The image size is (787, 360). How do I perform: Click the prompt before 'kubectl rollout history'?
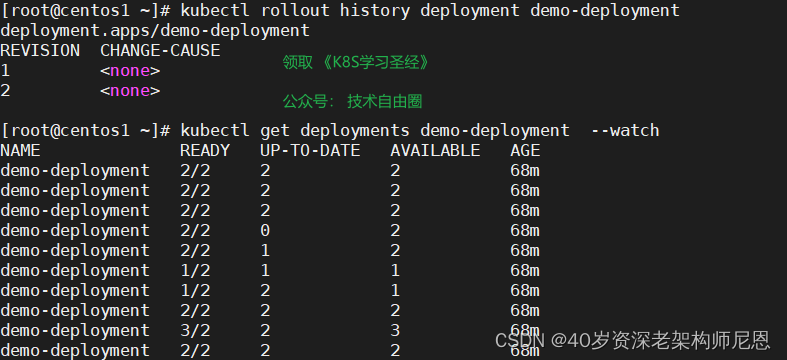tap(85, 10)
